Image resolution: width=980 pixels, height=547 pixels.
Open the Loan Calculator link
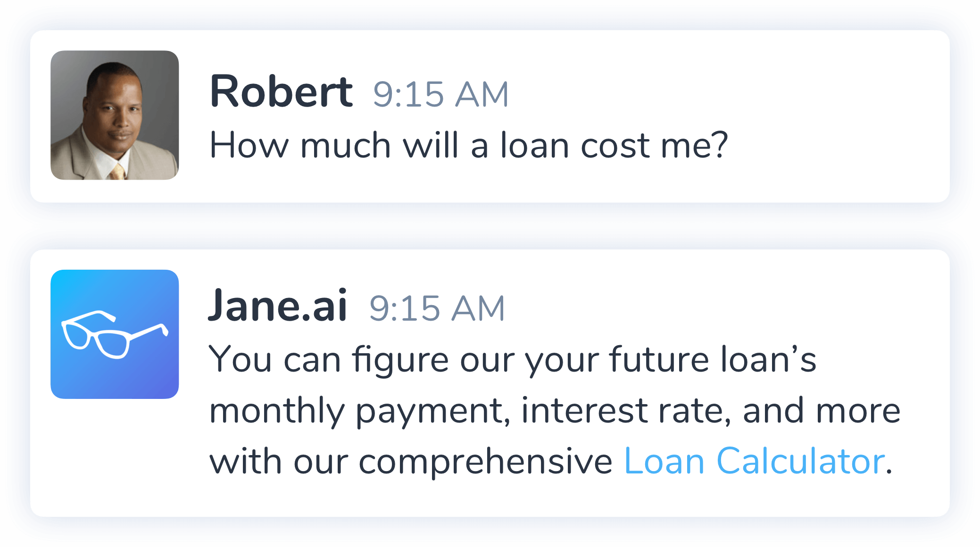[754, 461]
